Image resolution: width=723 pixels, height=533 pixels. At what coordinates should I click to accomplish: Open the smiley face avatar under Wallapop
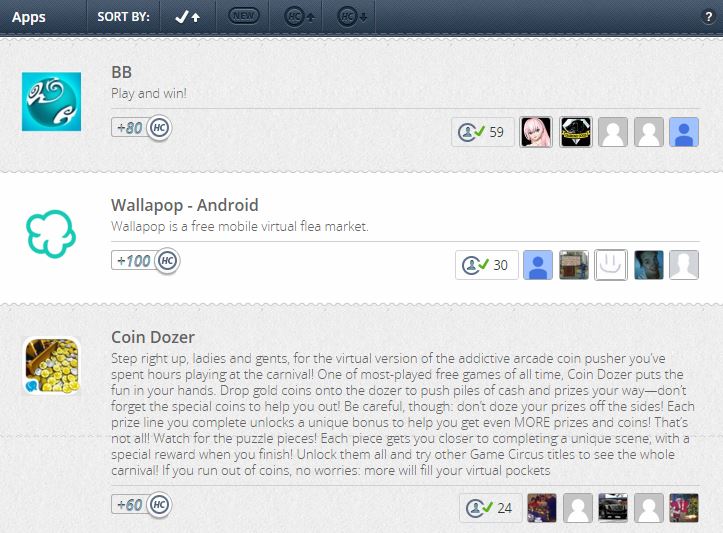[610, 265]
